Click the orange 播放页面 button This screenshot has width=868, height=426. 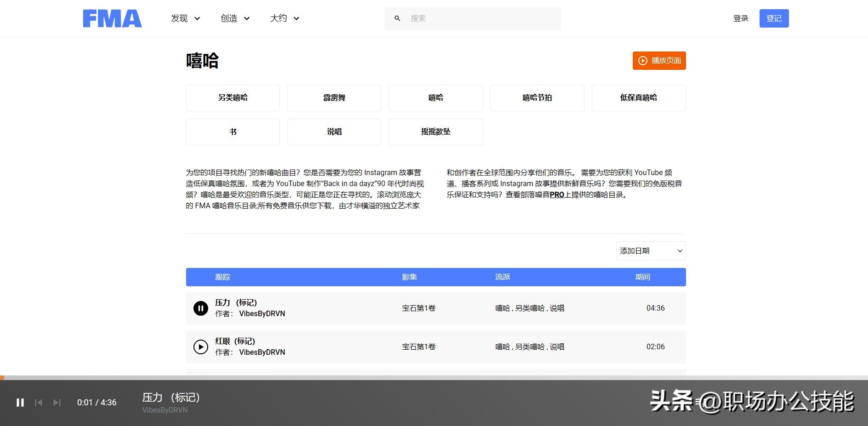pos(659,61)
